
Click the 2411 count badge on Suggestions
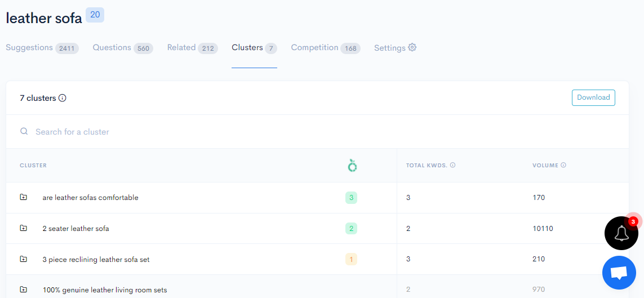[67, 48]
